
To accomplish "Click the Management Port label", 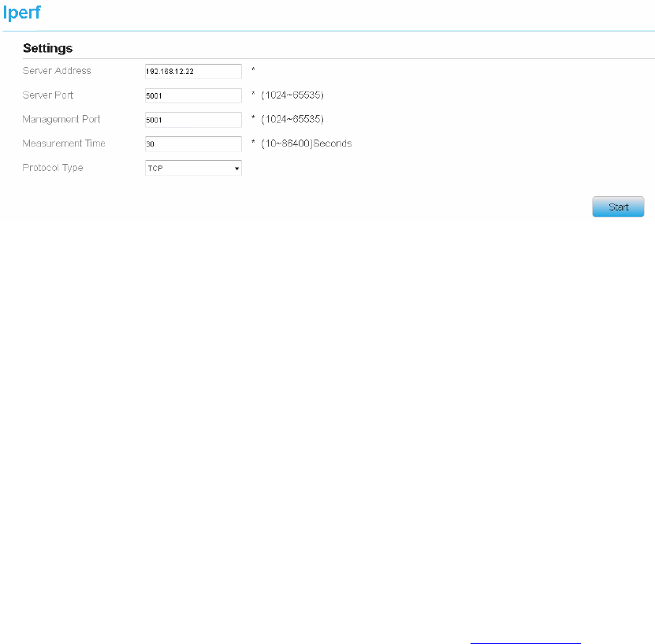I will coord(61,120).
